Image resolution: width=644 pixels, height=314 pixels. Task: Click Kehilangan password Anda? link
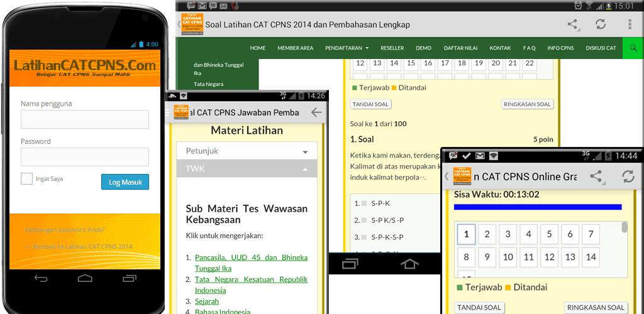pos(65,230)
